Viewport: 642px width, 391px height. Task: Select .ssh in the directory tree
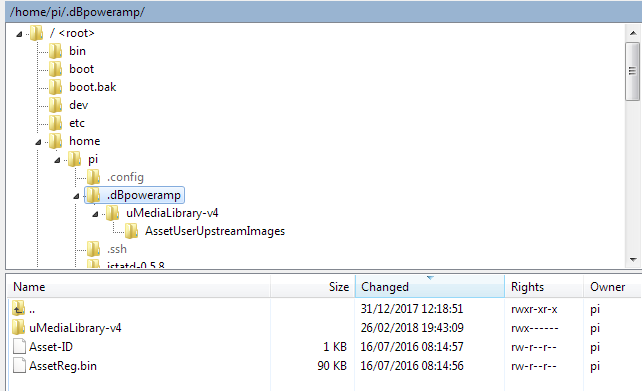coord(117,249)
